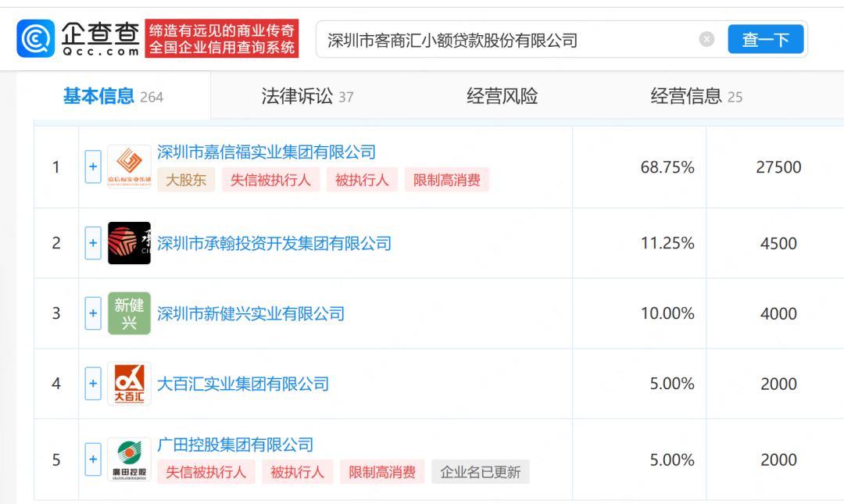Image resolution: width=844 pixels, height=504 pixels.
Task: Open the 深圳市嘉信福实业集团有限公司 link
Action: [x=266, y=152]
